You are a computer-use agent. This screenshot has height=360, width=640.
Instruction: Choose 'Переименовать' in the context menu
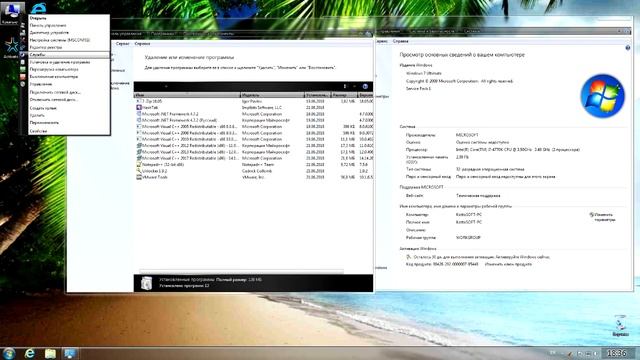click(x=44, y=123)
